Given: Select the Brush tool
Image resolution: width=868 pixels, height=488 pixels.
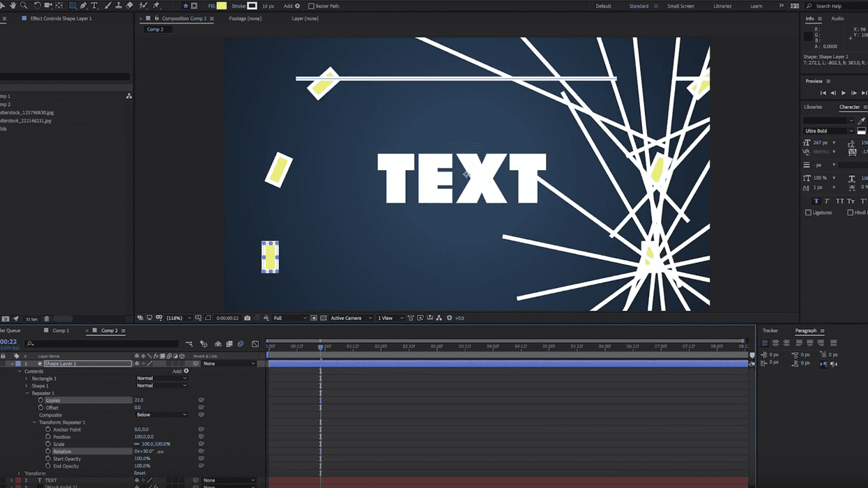Looking at the screenshot, I should coord(107,6).
